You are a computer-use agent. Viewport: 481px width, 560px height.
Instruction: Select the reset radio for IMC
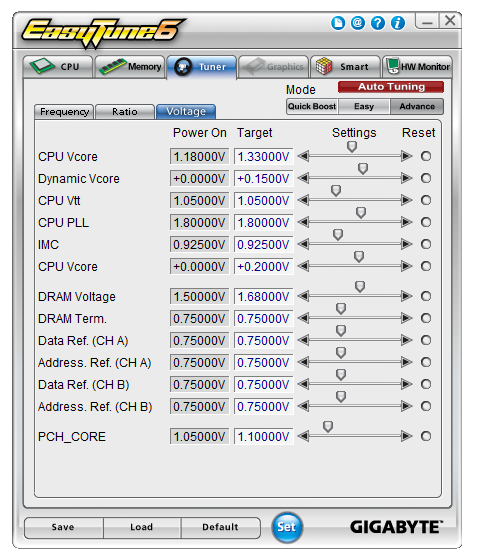426,244
